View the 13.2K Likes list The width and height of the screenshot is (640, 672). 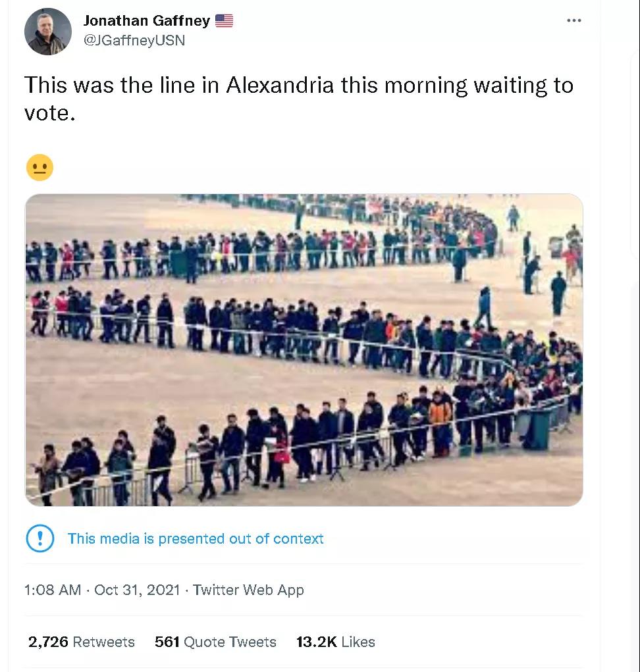pyautogui.click(x=336, y=642)
